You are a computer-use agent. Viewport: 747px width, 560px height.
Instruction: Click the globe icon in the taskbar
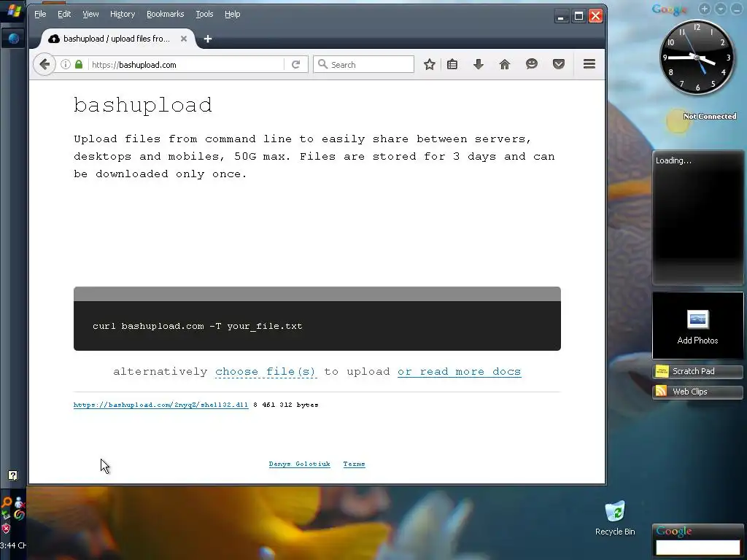coord(13,39)
